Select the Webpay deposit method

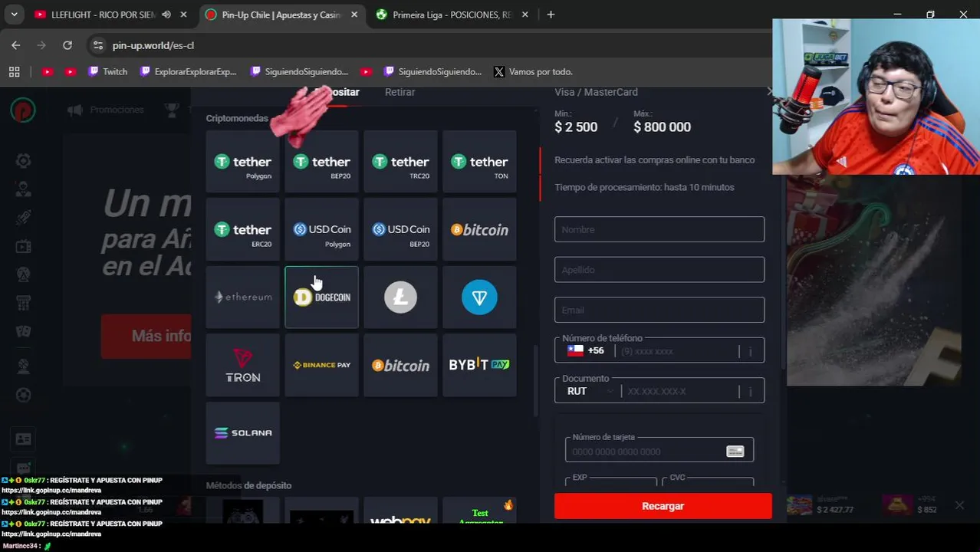pos(400,512)
